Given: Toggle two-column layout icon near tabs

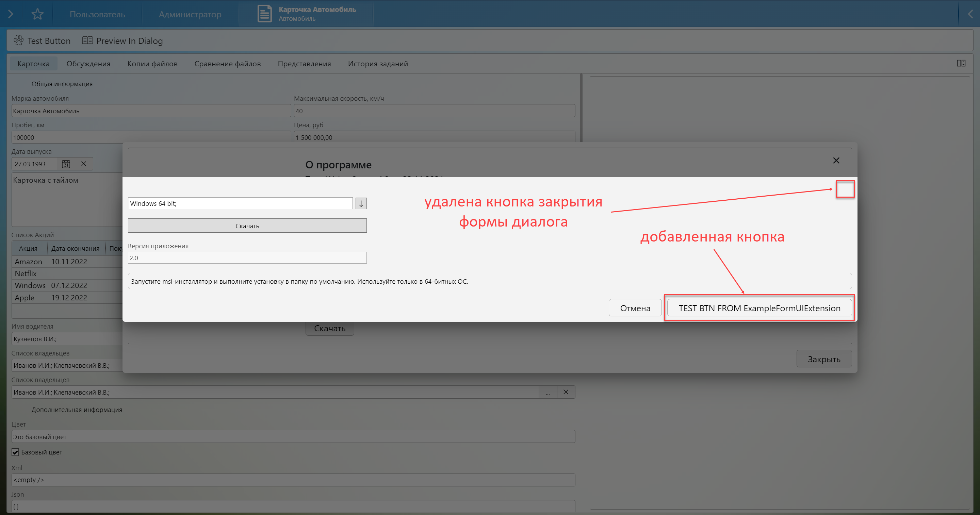Looking at the screenshot, I should (x=961, y=63).
